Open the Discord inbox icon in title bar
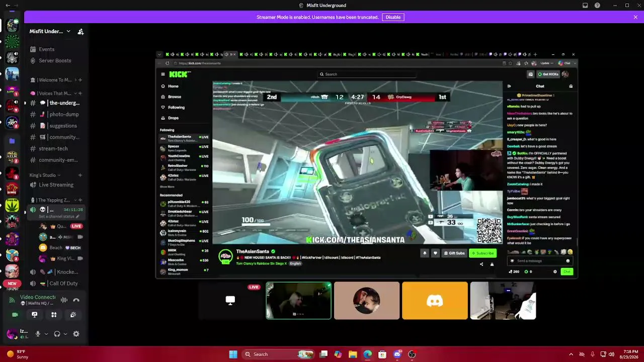 pos(585,6)
